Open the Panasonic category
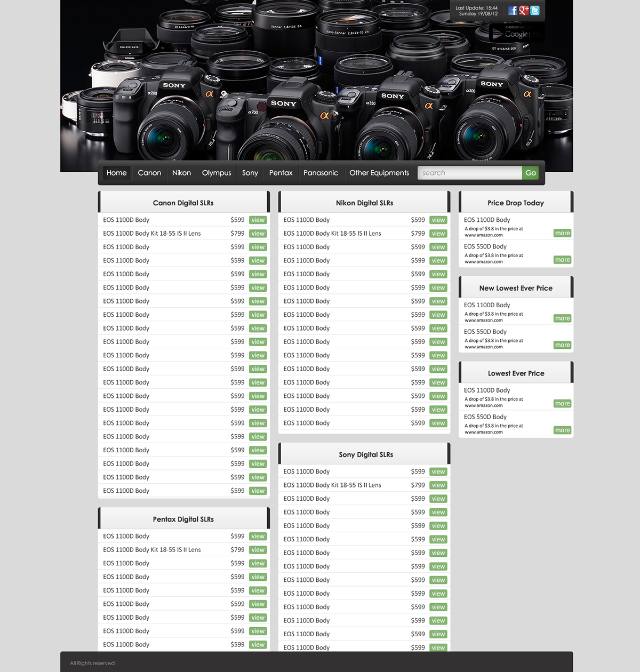 (321, 173)
